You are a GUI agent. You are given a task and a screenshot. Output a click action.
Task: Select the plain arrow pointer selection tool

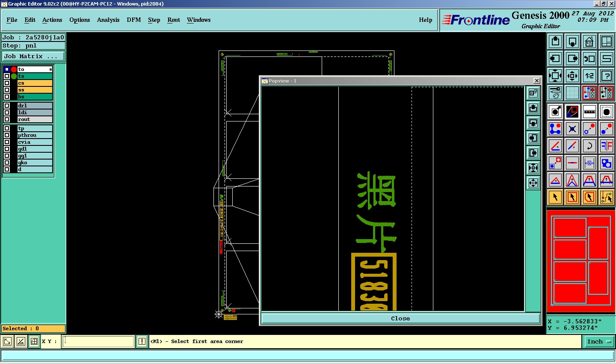point(555,197)
